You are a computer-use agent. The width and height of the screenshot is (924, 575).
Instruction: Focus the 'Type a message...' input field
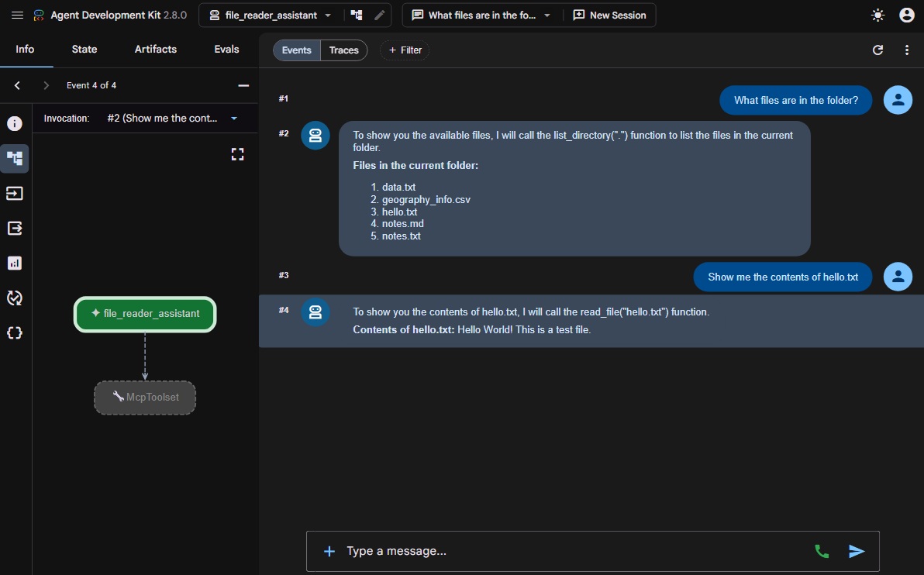[x=574, y=552]
